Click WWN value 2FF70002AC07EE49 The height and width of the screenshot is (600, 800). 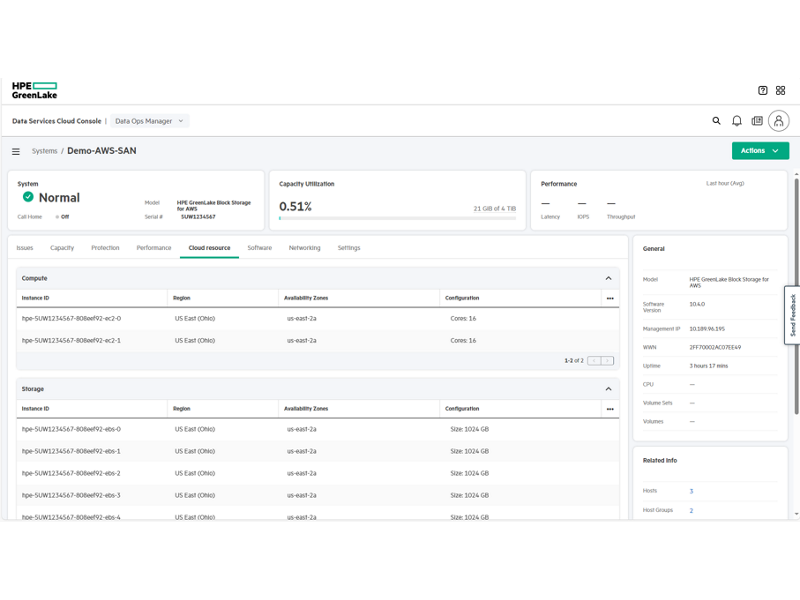(715, 347)
